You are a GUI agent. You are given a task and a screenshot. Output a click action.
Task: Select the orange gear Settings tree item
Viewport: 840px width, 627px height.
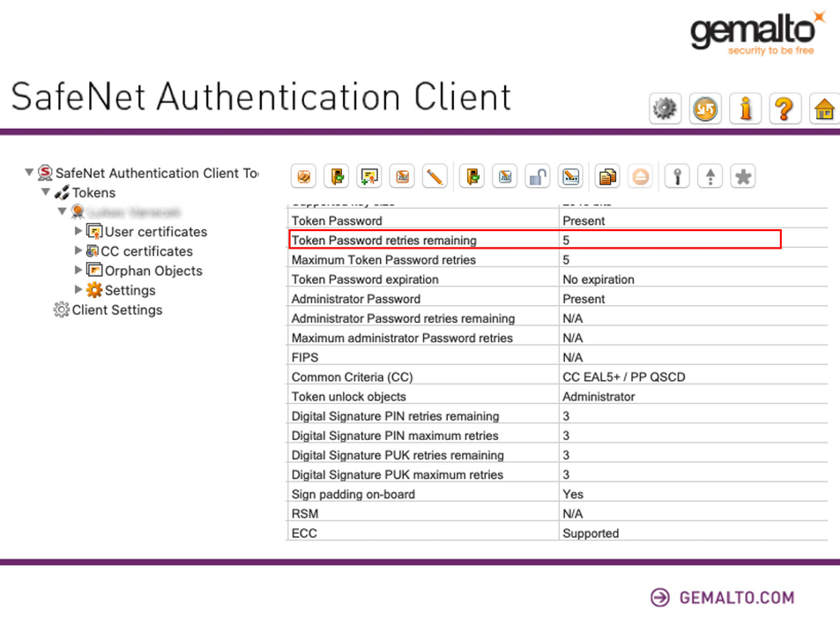point(121,290)
